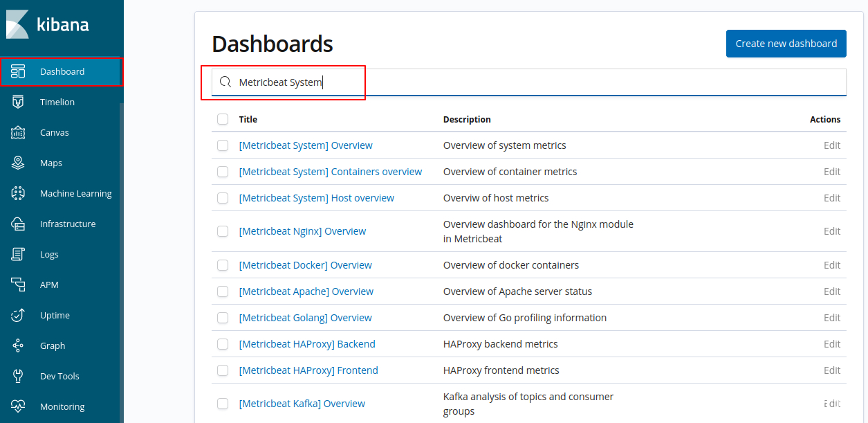
Task: Open Timelion via its sidebar icon
Action: point(18,102)
